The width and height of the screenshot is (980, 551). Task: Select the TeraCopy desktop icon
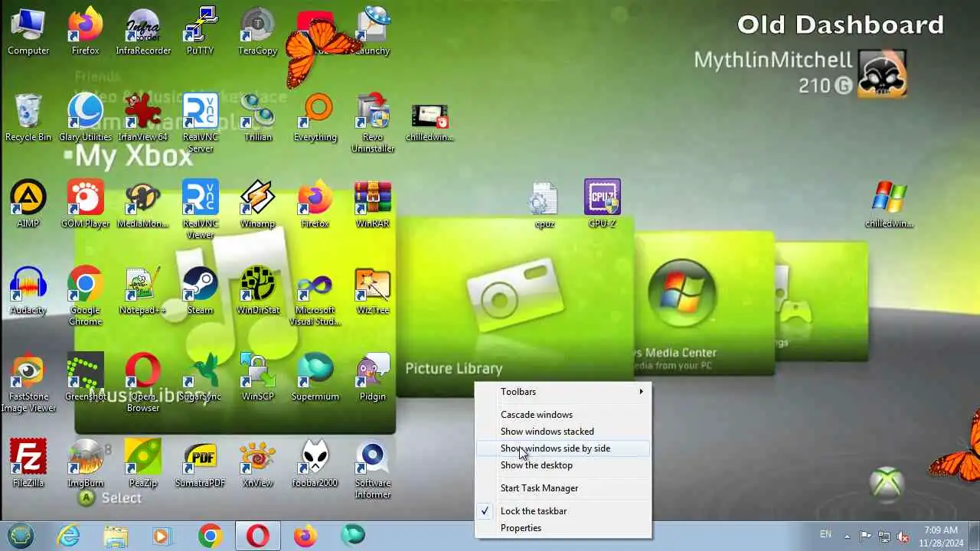tap(257, 32)
